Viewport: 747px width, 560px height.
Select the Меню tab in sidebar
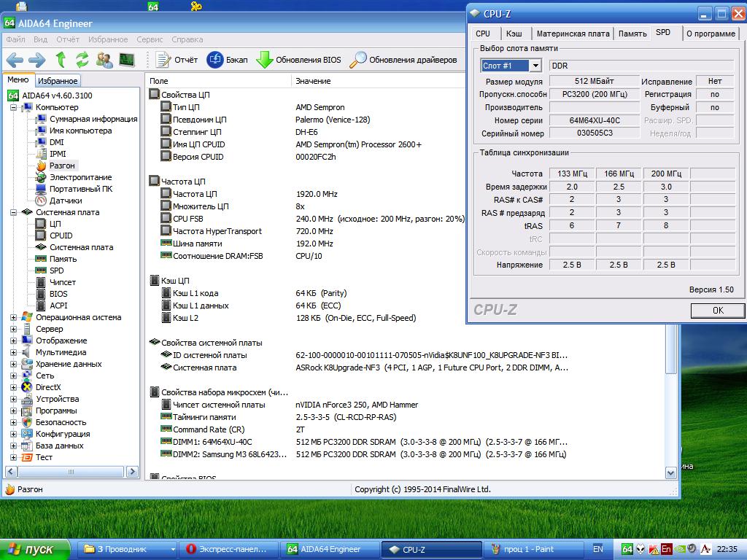coord(18,79)
